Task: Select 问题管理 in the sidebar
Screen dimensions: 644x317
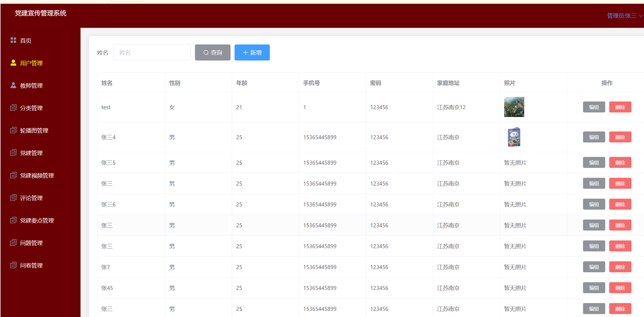Action: pyautogui.click(x=31, y=243)
